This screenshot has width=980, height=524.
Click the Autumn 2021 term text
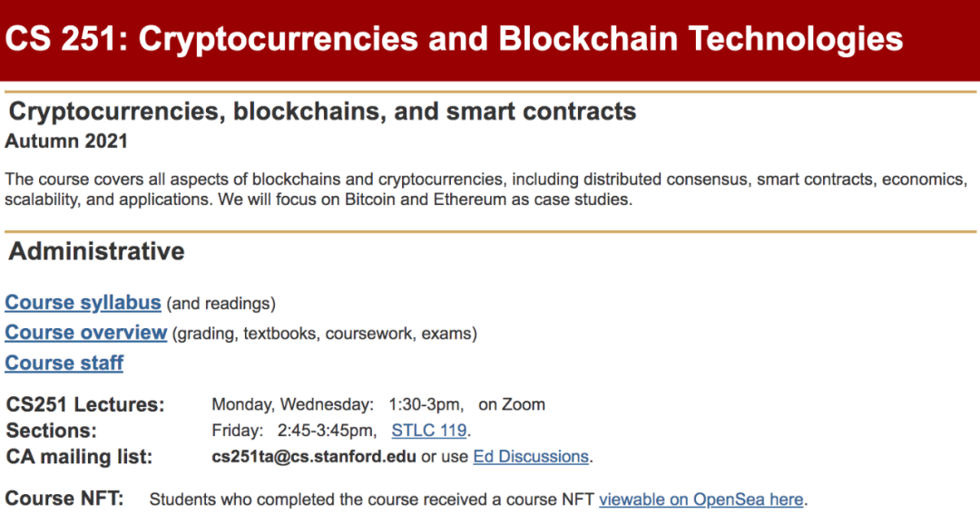[66, 141]
